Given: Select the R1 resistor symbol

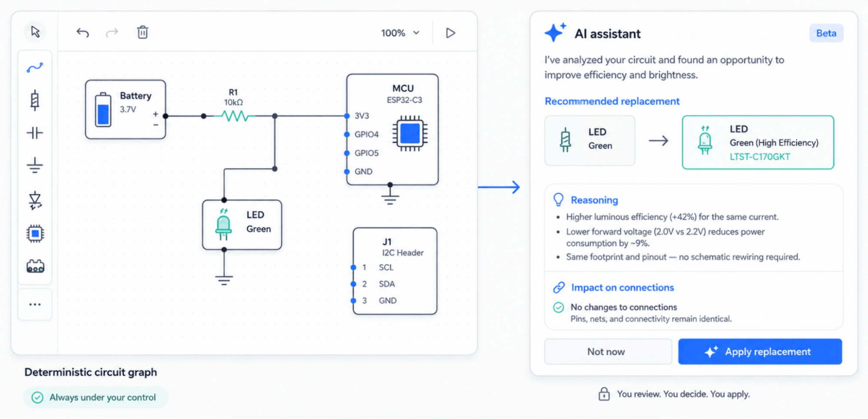Looking at the screenshot, I should tap(235, 116).
